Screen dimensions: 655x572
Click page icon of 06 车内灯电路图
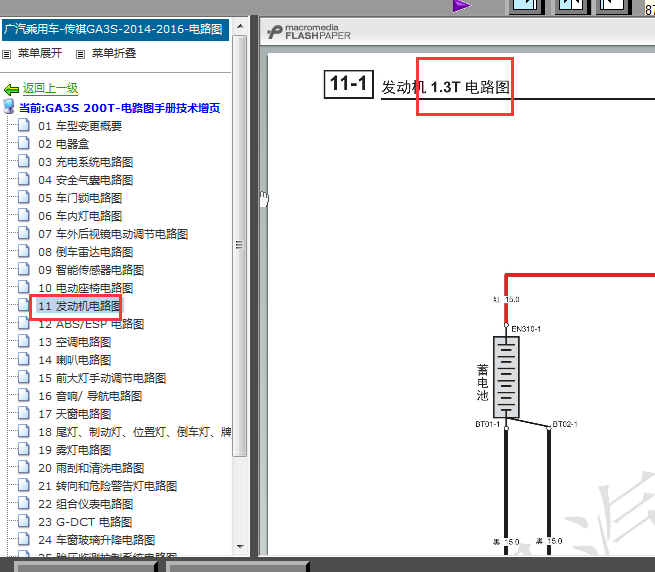[24, 215]
